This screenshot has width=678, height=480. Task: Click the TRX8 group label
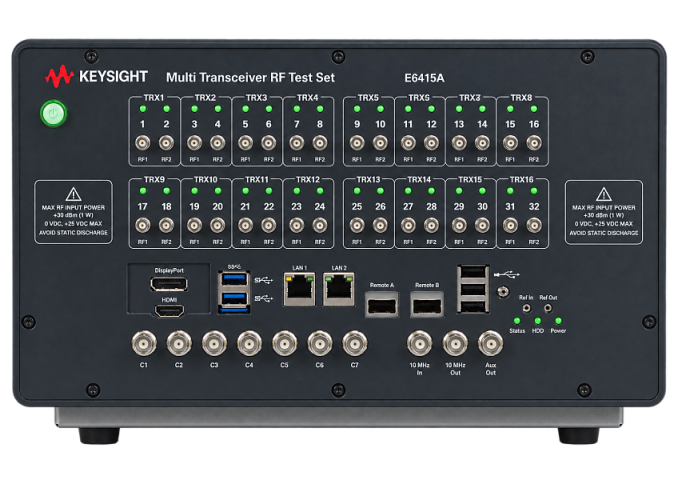pos(521,98)
